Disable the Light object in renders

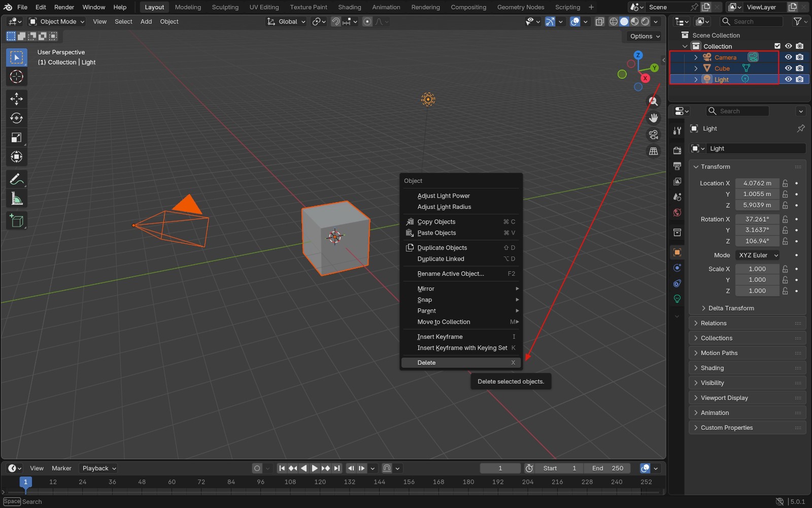click(x=800, y=79)
